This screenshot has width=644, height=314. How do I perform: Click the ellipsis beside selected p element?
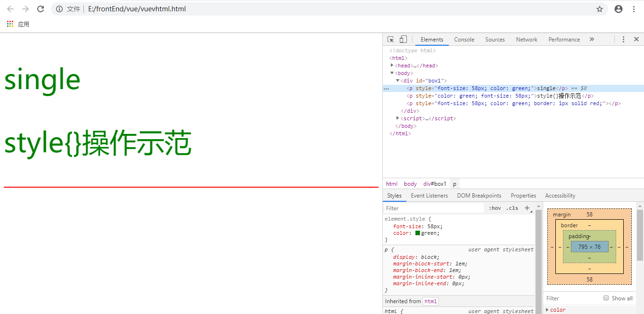pos(387,88)
